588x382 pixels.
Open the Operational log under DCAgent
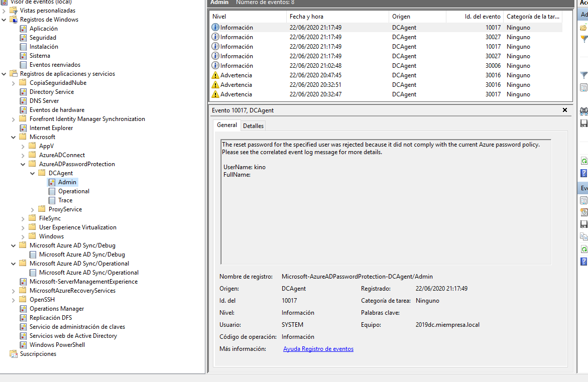73,191
